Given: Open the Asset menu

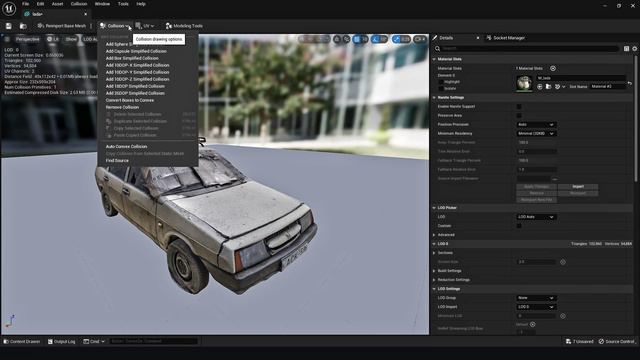Looking at the screenshot, I should pyautogui.click(x=58, y=4).
